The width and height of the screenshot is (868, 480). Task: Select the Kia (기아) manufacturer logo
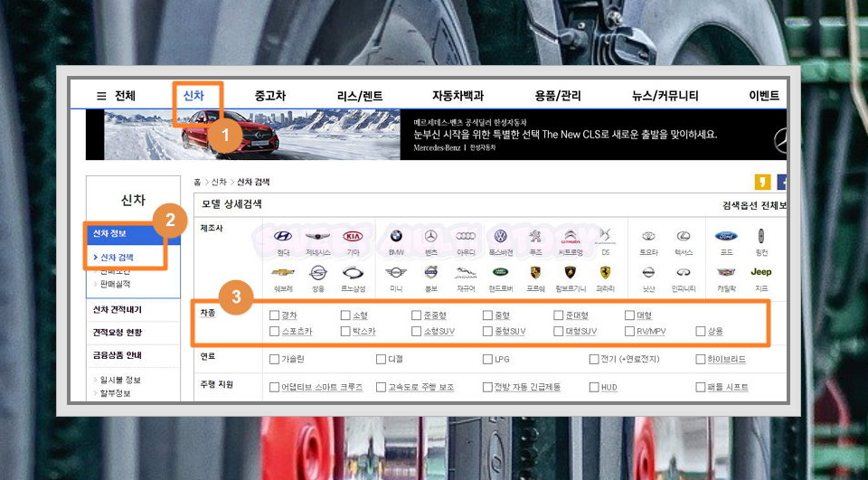353,237
